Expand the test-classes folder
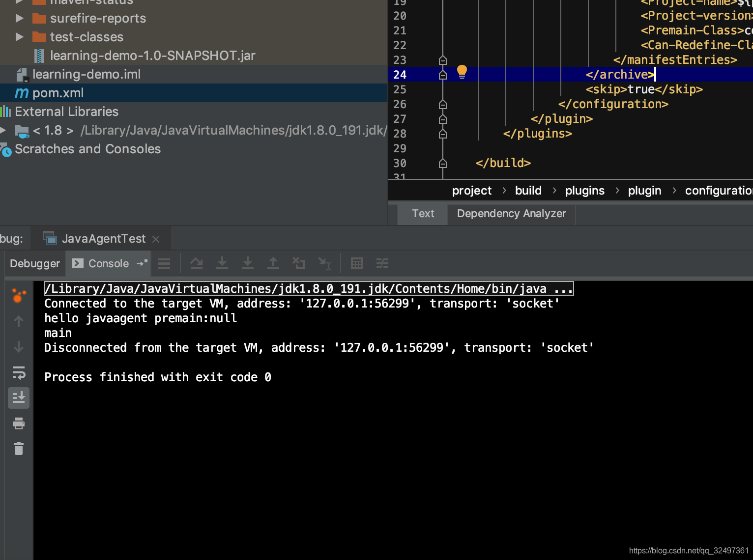753x560 pixels. [19, 37]
